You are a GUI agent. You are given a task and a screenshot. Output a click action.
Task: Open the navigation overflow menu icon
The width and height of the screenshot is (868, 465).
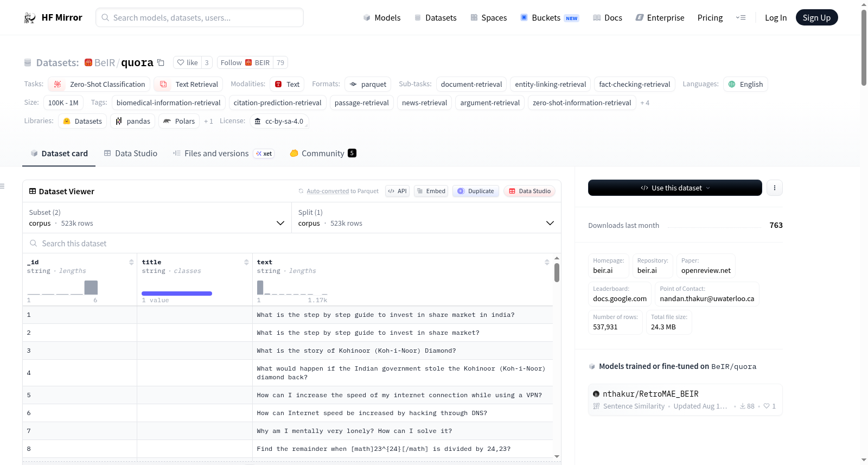click(x=741, y=18)
